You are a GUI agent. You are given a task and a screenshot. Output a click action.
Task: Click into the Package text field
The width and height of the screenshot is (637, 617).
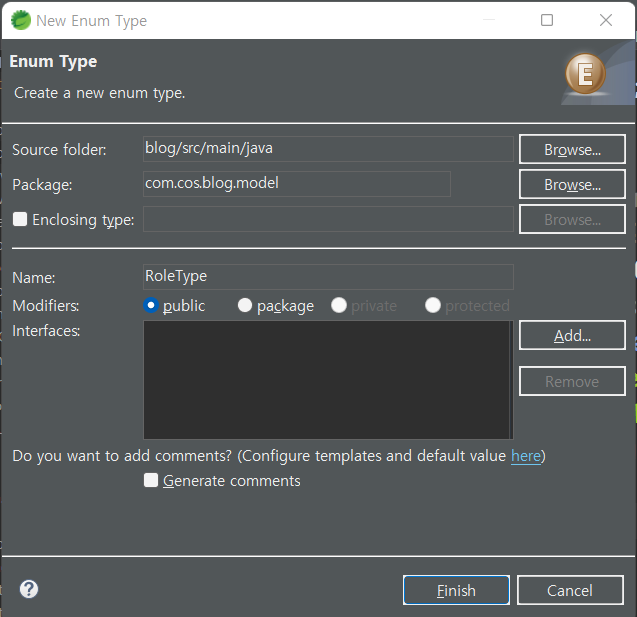(x=297, y=184)
